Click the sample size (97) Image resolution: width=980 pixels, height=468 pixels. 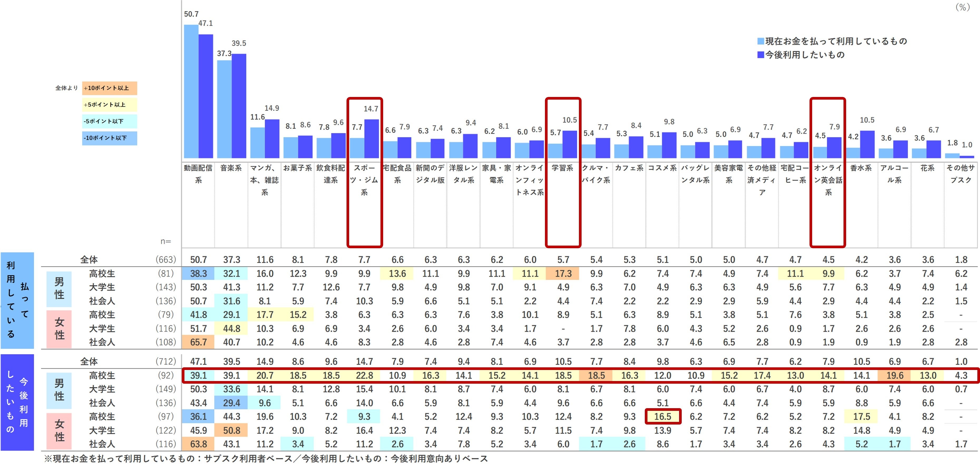coord(165,417)
